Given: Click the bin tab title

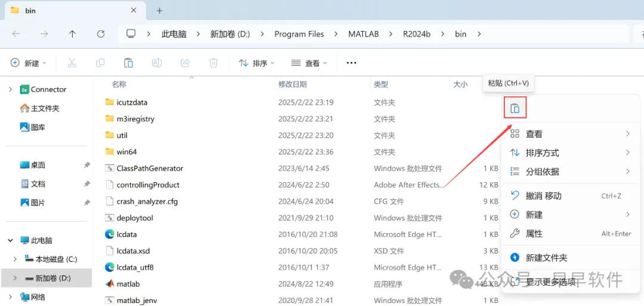Looking at the screenshot, I should pyautogui.click(x=31, y=11).
